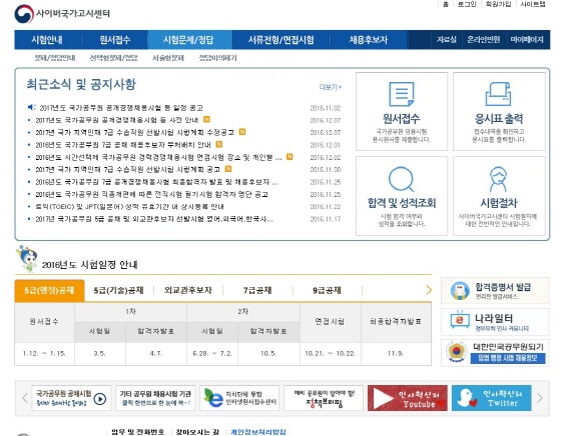Click the 사이버국가고시센터 logo
This screenshot has width=561, height=436.
click(62, 14)
